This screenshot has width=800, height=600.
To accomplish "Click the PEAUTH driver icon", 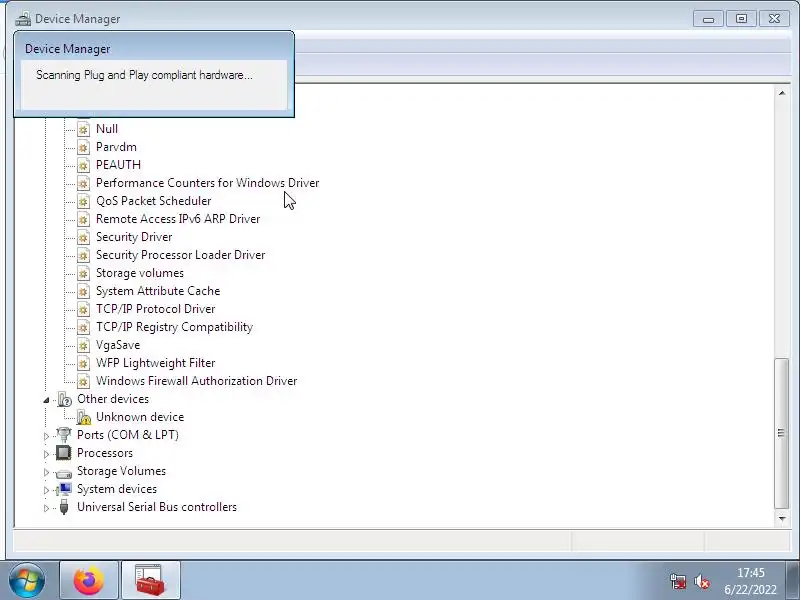I will click(x=83, y=165).
